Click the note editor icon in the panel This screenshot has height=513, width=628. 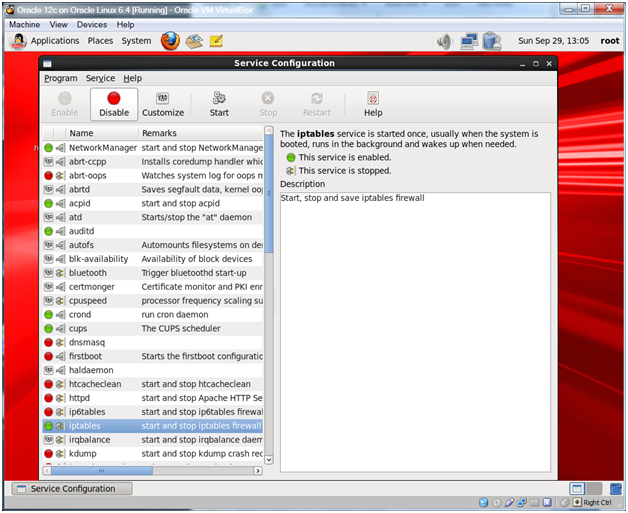[x=216, y=41]
